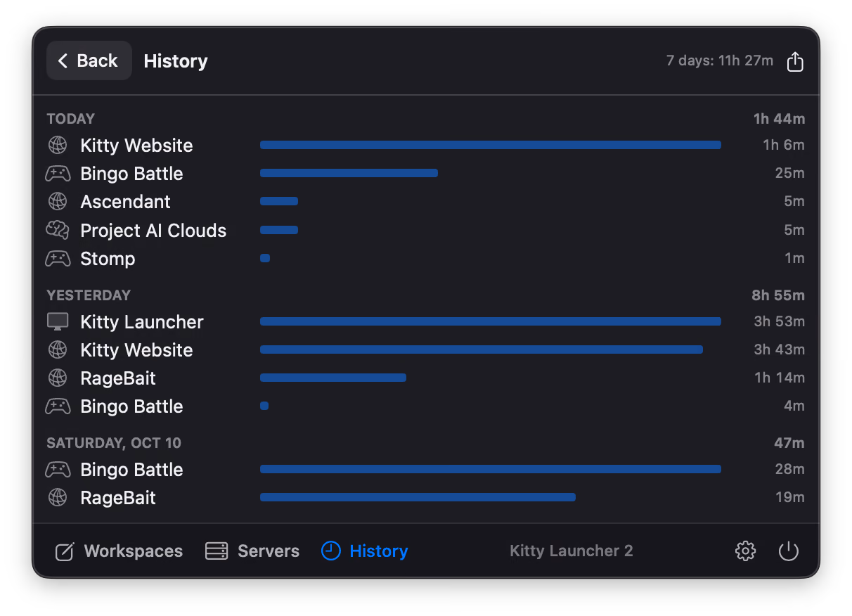
Task: Click today's Kitty Website usage bar
Action: point(491,145)
